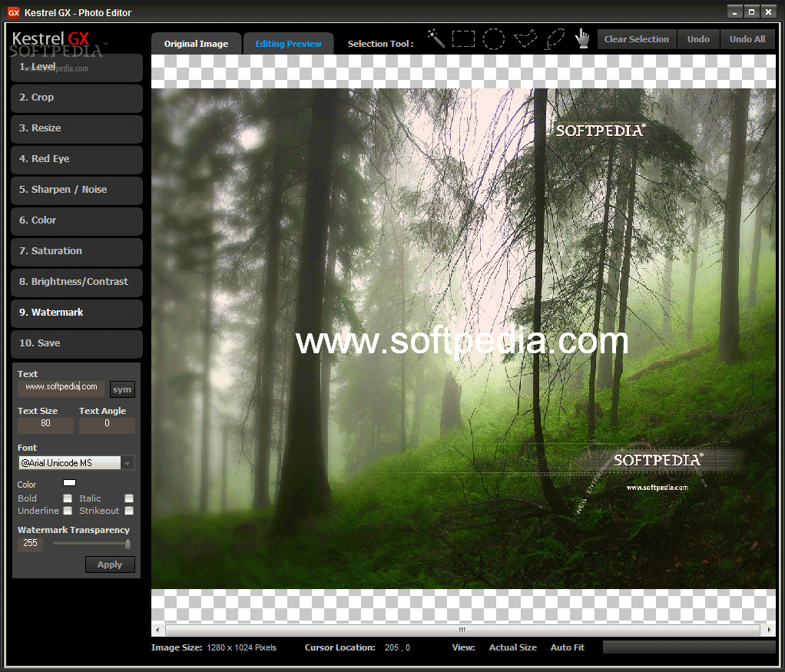Click the Clear Selection button
785x672 pixels.
[x=636, y=39]
